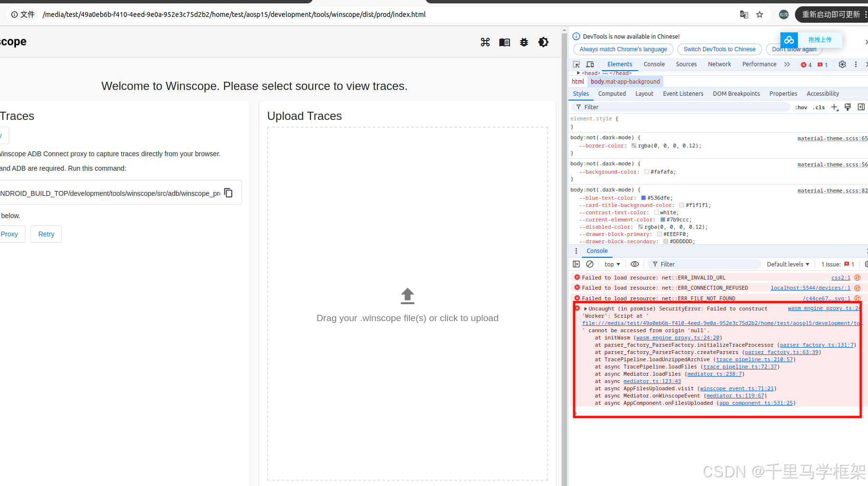The width and height of the screenshot is (868, 486).
Task: Click the translate page icon in address bar
Action: (744, 15)
